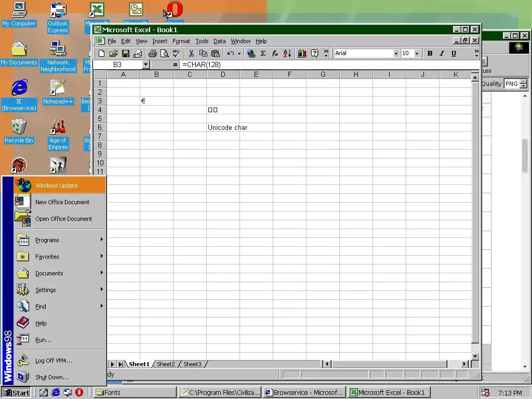Expand the Programs submenu in Start menu

[x=60, y=240]
